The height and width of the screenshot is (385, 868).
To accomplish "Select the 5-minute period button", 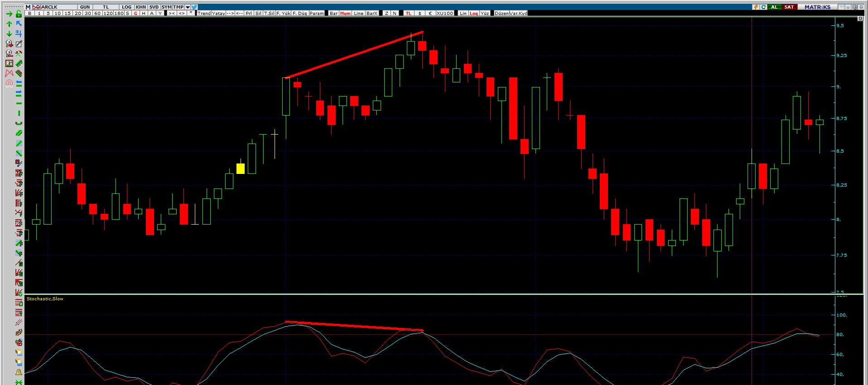I will pyautogui.click(x=48, y=13).
